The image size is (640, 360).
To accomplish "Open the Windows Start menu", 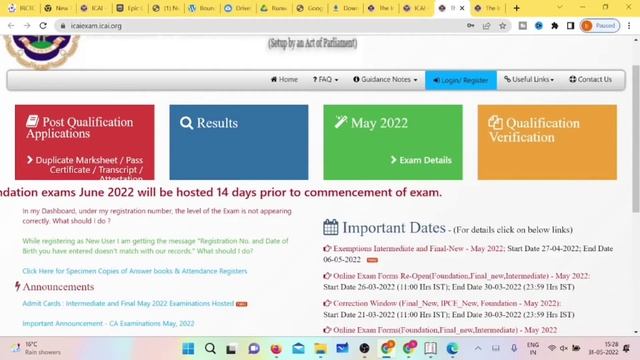I will pos(188,349).
